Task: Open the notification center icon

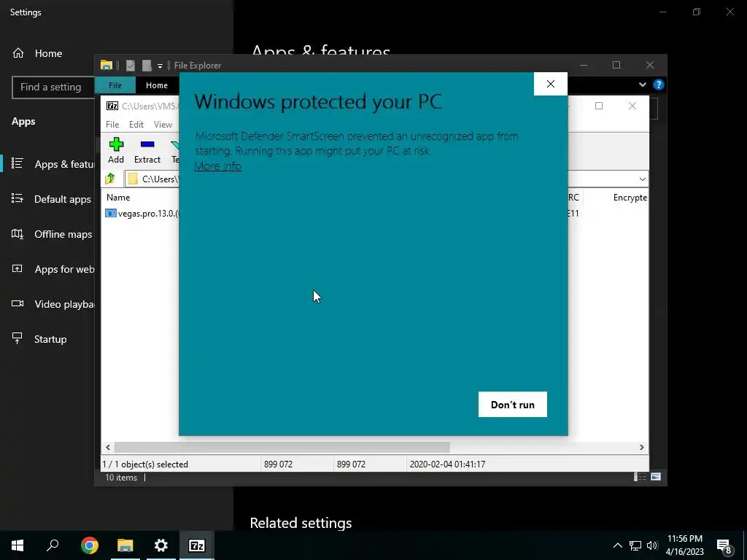Action: pyautogui.click(x=724, y=547)
